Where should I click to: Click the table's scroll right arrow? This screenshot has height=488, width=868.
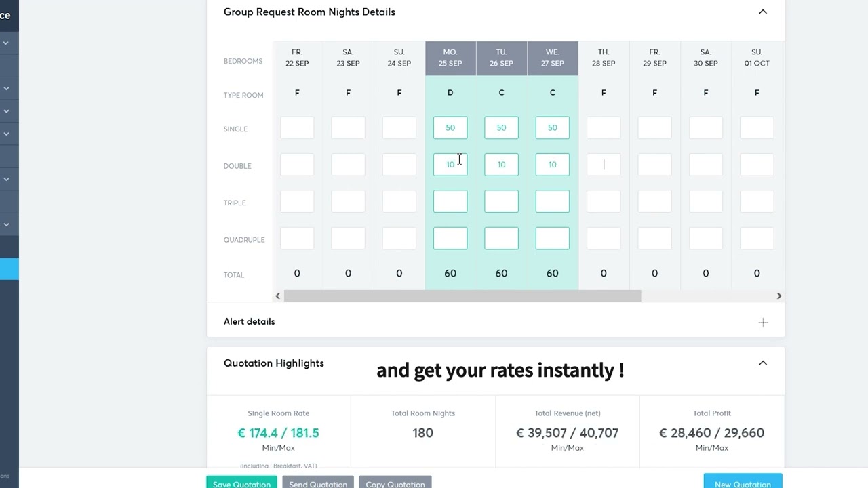point(778,296)
